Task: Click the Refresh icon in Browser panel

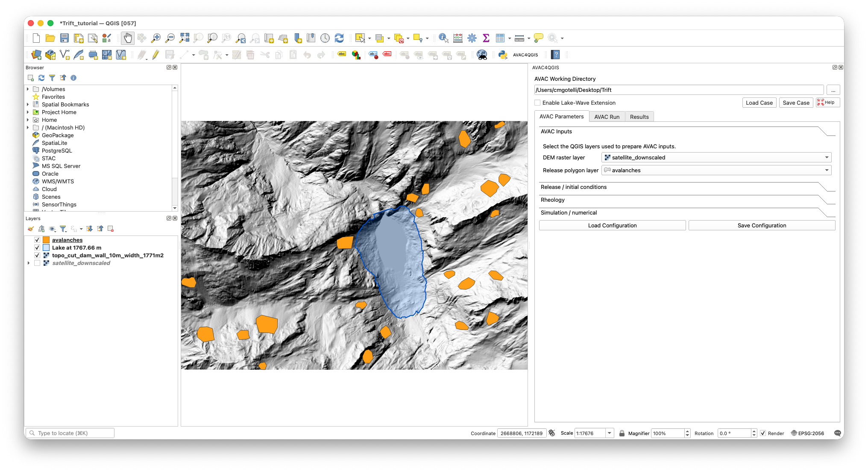Action: point(41,78)
